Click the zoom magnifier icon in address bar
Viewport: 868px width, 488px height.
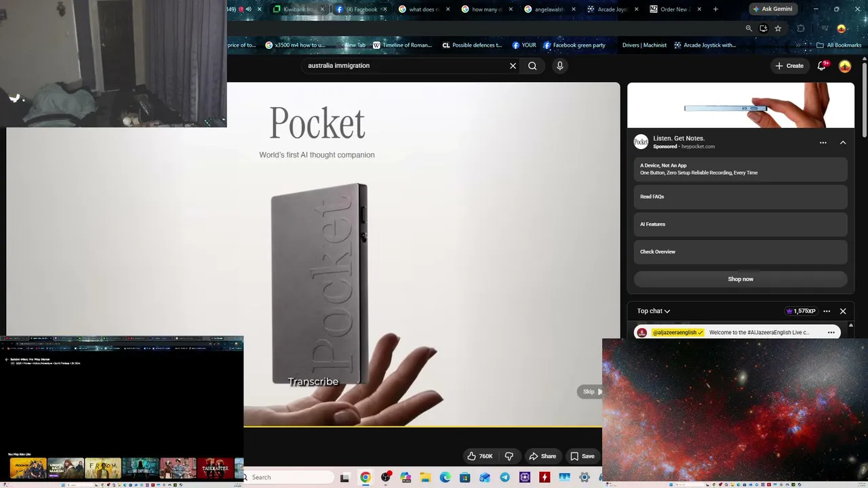(x=749, y=28)
